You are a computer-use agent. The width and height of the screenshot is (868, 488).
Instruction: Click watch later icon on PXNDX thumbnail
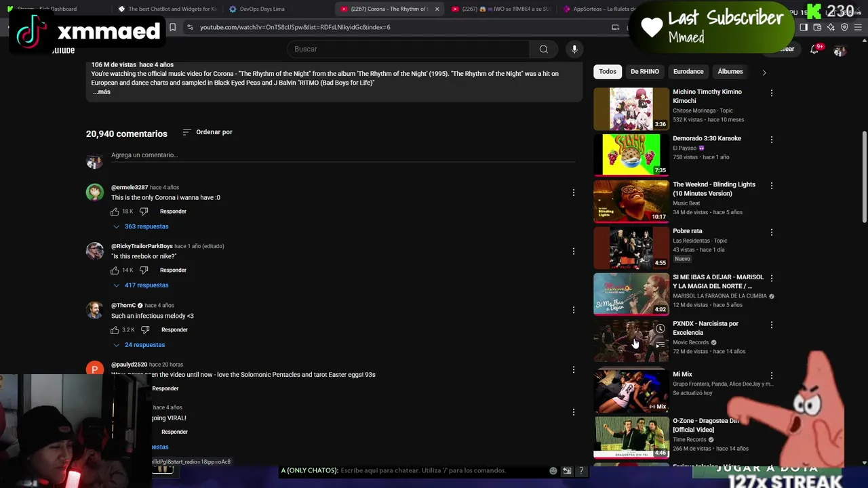tap(660, 329)
